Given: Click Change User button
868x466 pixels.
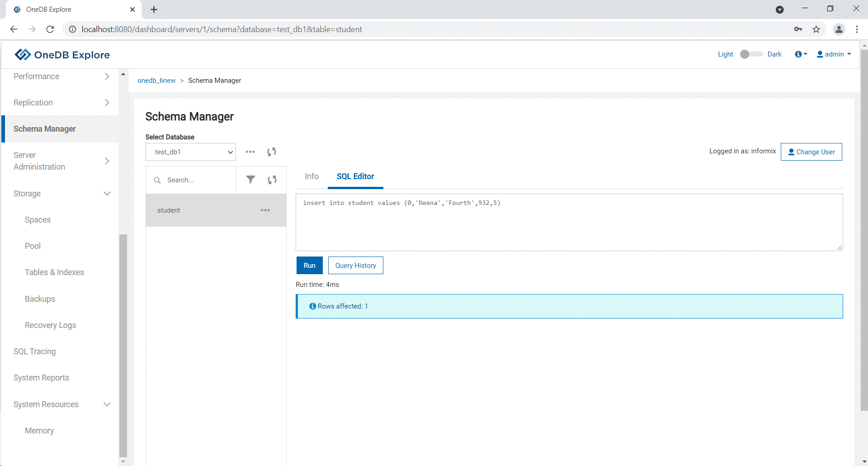Looking at the screenshot, I should pos(811,152).
